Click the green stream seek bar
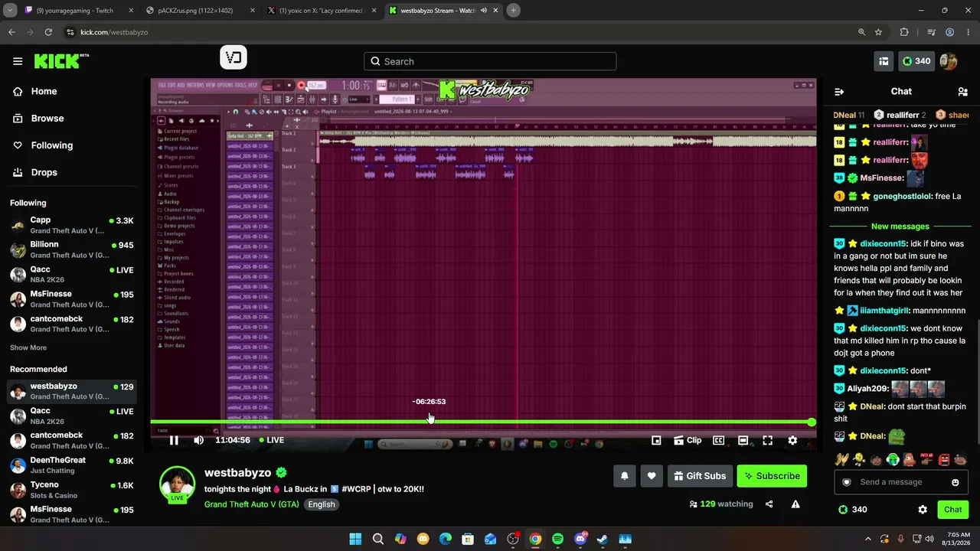Viewport: 980px width, 551px height. (482, 422)
